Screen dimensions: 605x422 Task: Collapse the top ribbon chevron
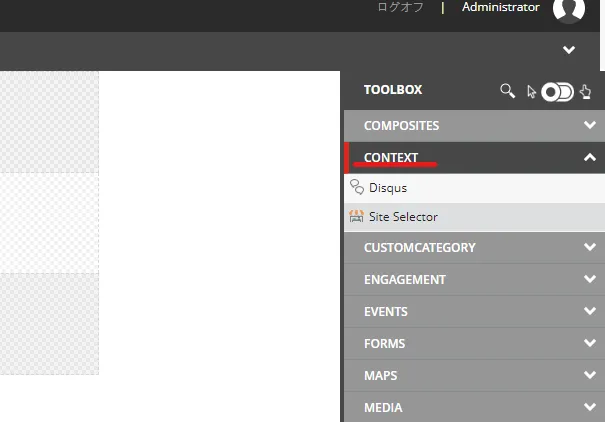point(569,49)
